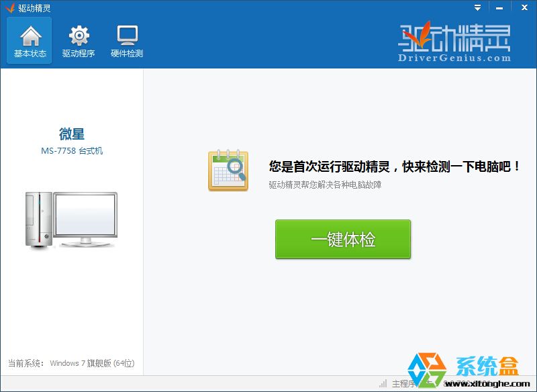Click the 您是首次运行驱动精灵 headline
The width and height of the screenshot is (537, 392).
tap(394, 166)
